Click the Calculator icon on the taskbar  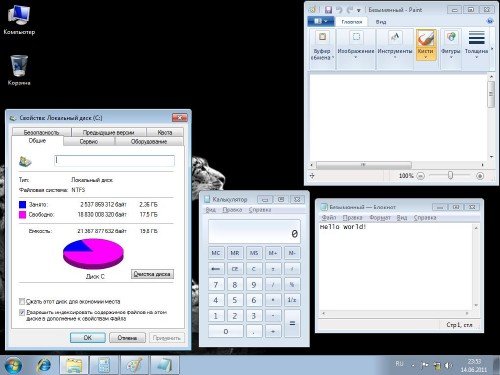(104, 365)
